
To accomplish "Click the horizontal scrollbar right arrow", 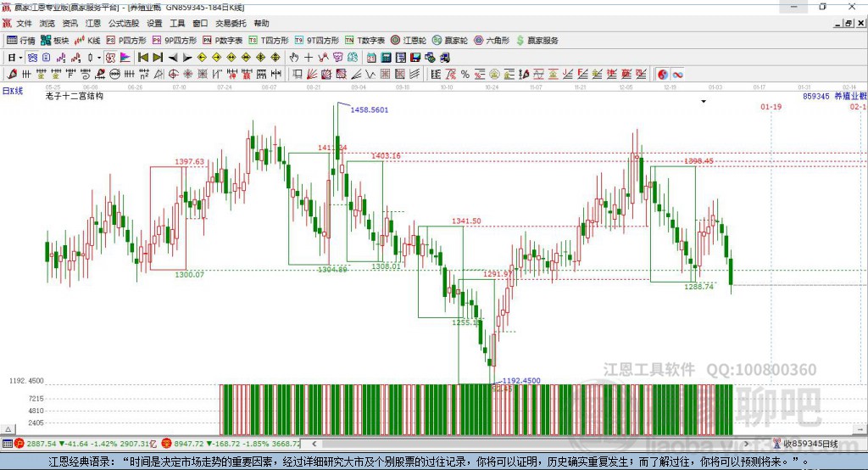I will [x=747, y=444].
